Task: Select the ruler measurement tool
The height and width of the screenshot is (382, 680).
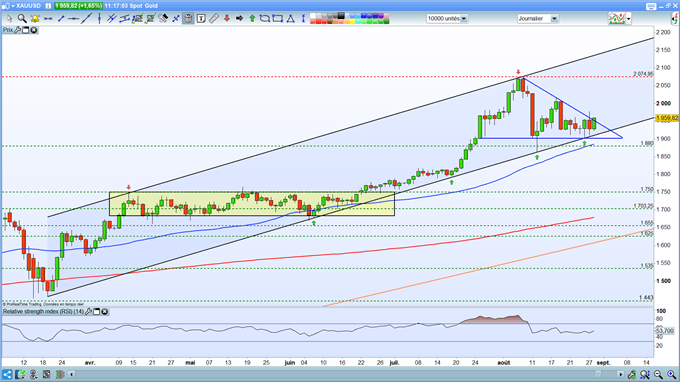Action: coord(213,19)
